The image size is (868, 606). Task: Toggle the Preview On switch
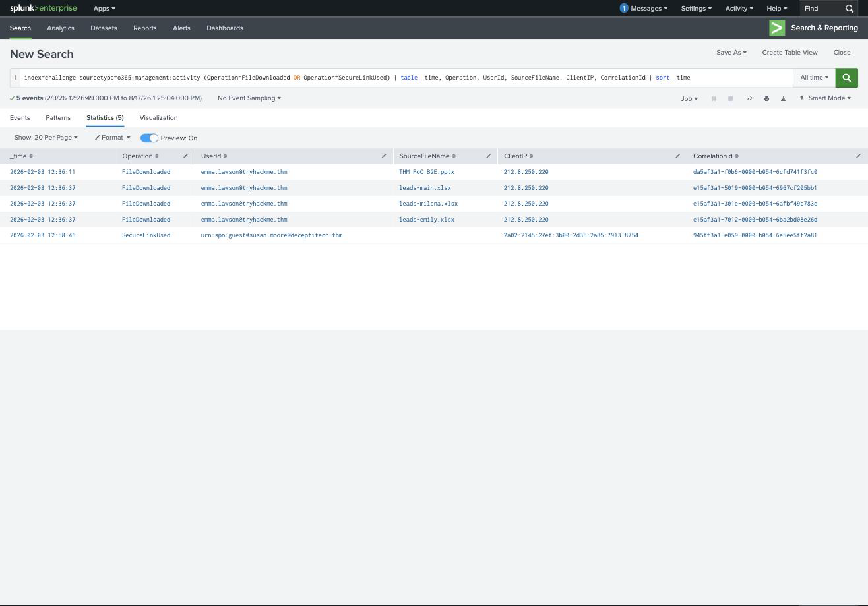149,138
